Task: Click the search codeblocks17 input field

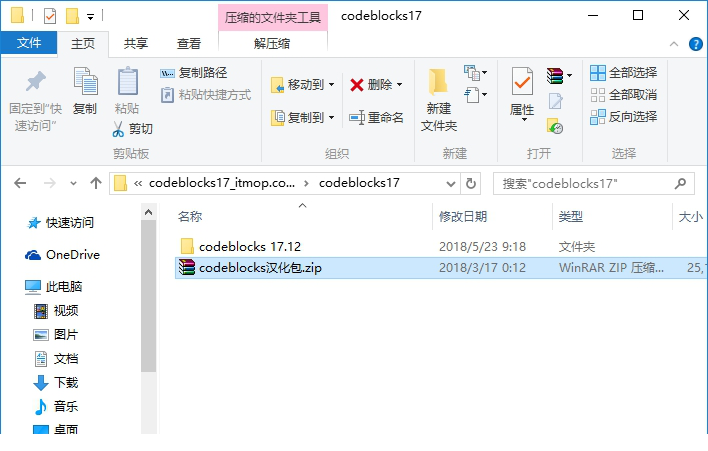Action: 585,184
